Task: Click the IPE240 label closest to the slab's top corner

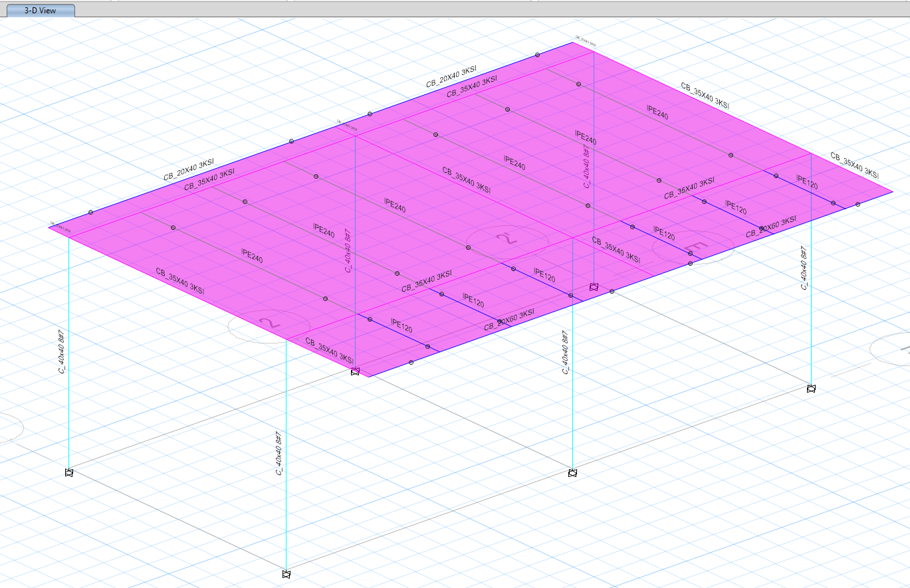Action: point(657,112)
